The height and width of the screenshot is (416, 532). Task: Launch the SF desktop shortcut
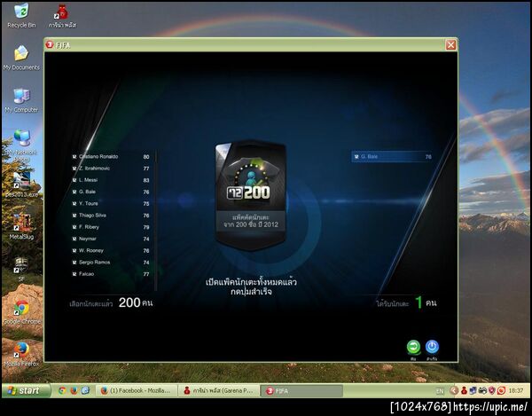coord(21,269)
